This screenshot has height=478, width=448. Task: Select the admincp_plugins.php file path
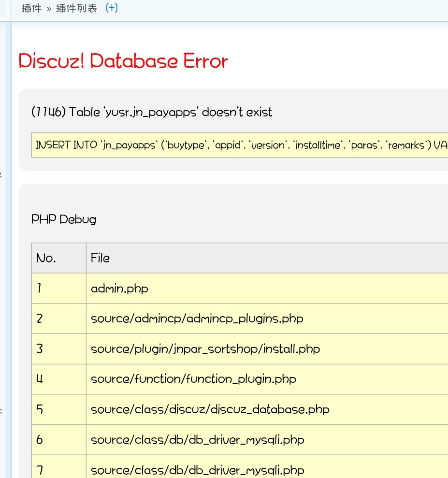197,319
